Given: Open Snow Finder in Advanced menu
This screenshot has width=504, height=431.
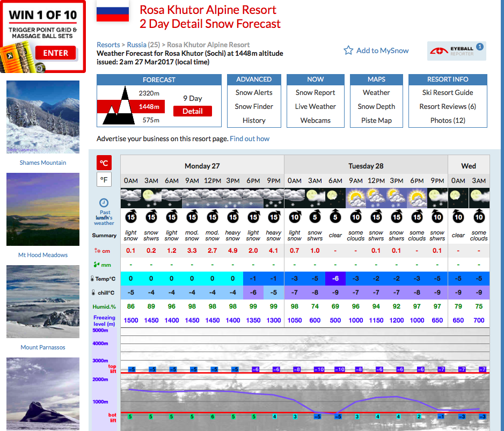Looking at the screenshot, I should click(254, 106).
